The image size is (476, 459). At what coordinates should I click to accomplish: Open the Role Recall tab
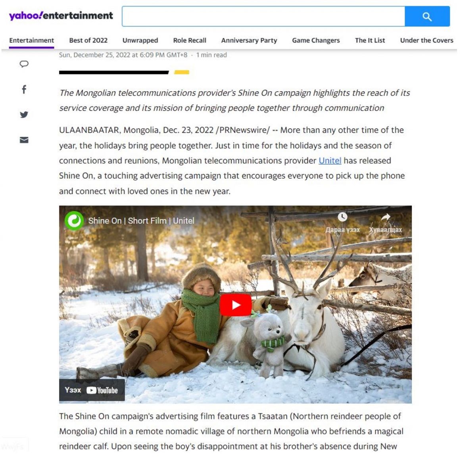[190, 40]
